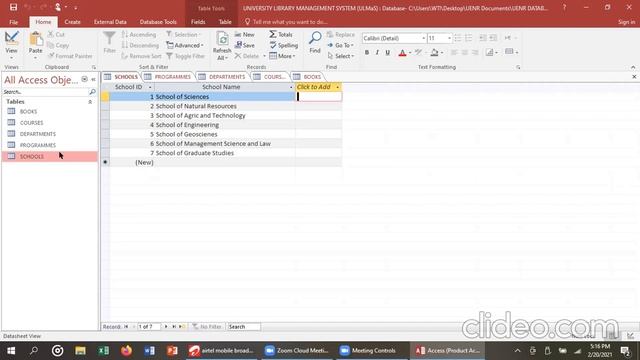
Task: Open the View button in ribbon
Action: pos(11,43)
